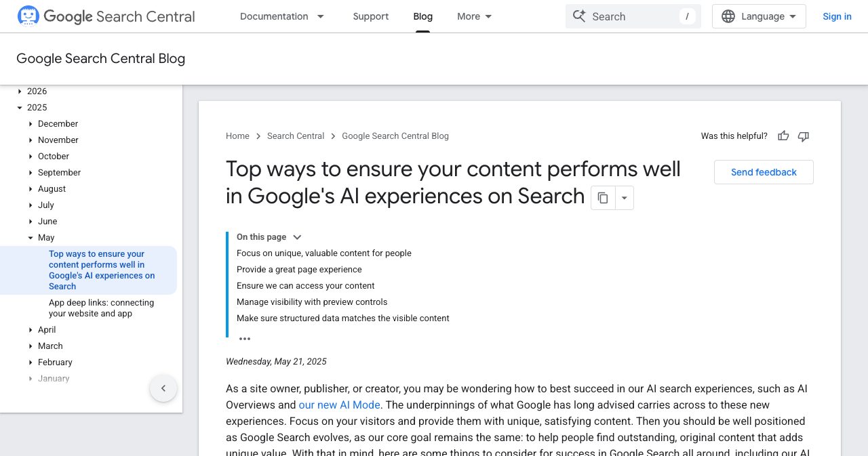Screen dimensions: 868x456
Task: Expand the July arrow in sidebar
Action: pos(31,205)
